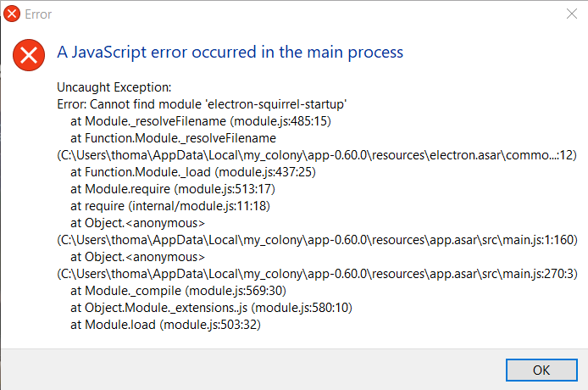Click the 'Module.load' stack line
Viewport: 588px width, 390px height.
[165, 325]
